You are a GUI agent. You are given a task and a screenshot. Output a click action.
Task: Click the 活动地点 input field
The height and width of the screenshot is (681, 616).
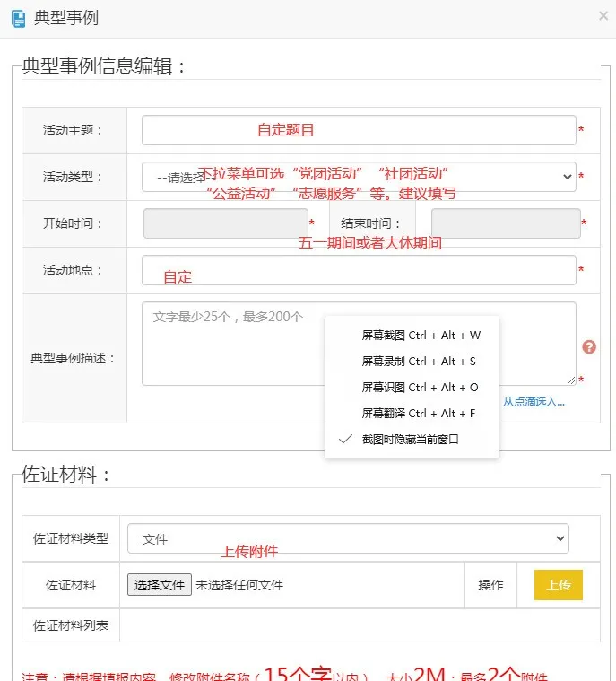(359, 270)
